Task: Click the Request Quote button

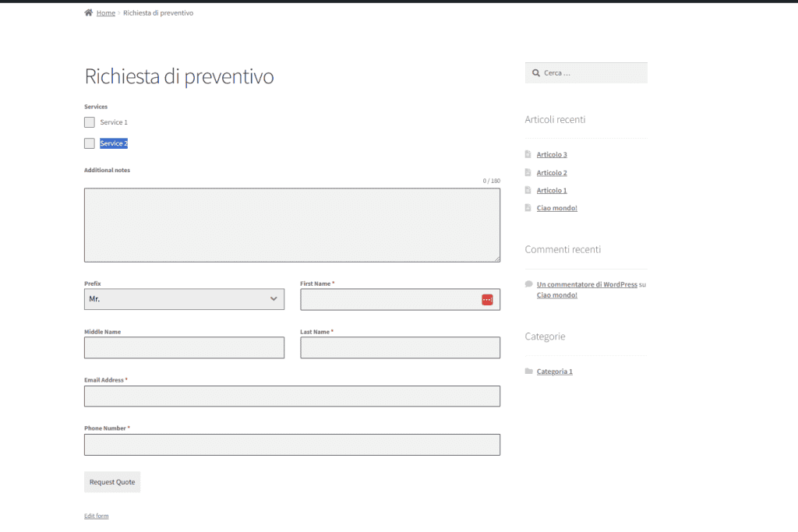Action: (111, 481)
